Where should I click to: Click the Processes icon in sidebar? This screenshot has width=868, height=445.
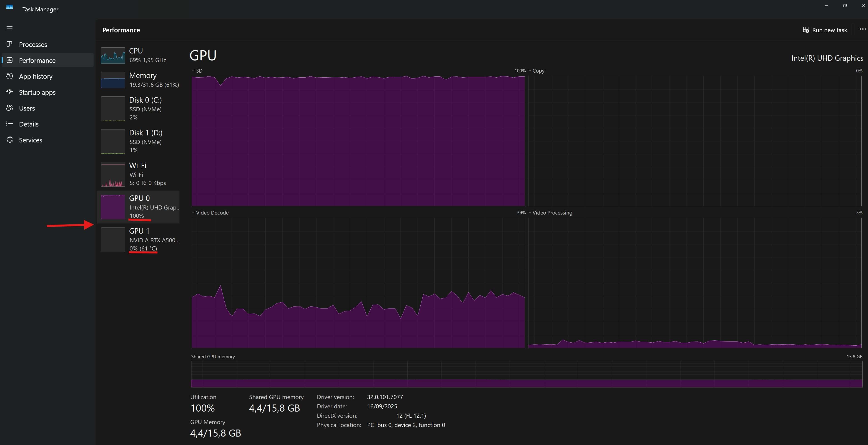point(10,44)
